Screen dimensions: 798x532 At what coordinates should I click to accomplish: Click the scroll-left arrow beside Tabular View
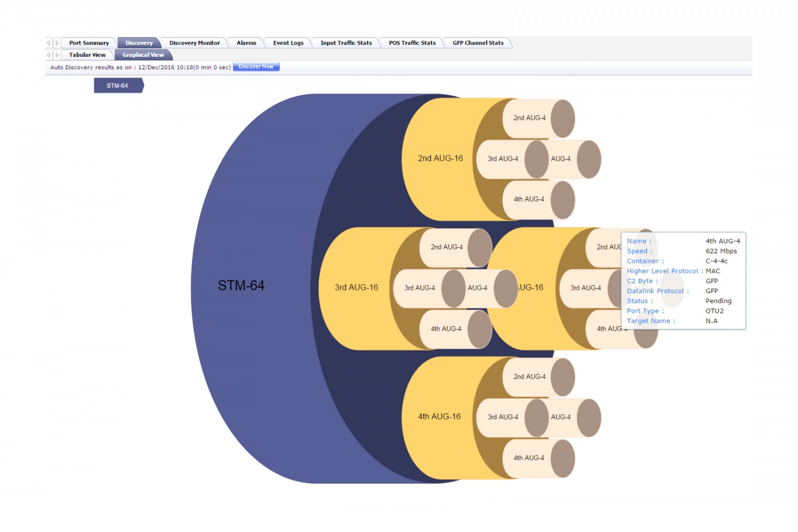click(48, 55)
